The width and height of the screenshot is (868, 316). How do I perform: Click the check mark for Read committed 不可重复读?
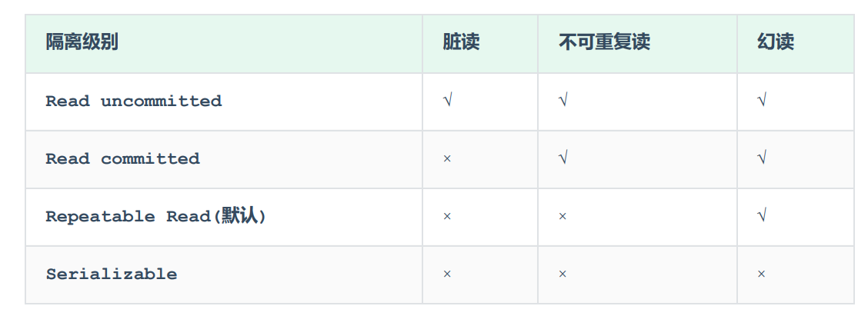coord(563,158)
